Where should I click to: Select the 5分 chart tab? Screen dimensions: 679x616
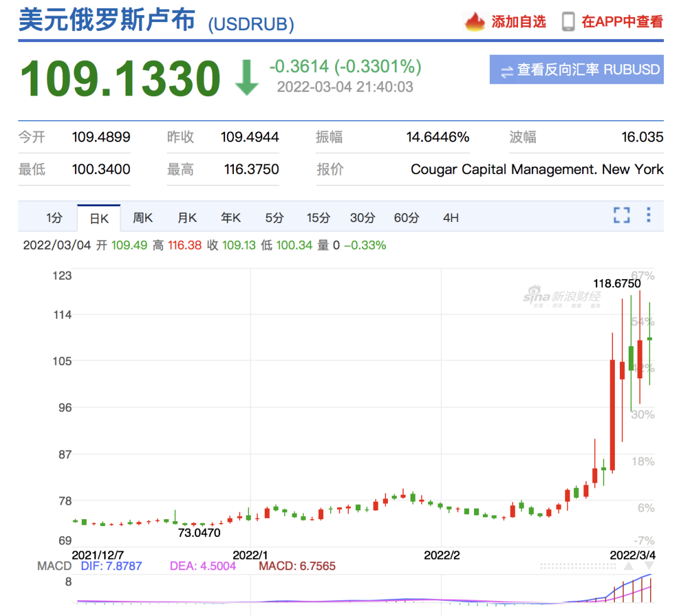[274, 217]
